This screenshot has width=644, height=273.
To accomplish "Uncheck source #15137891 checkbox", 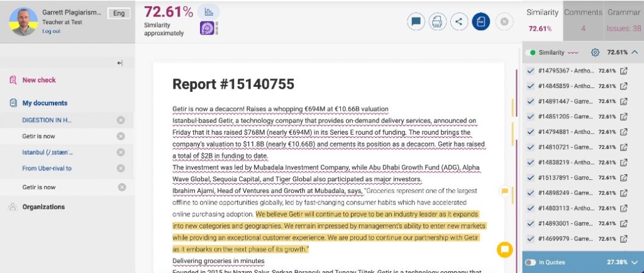I will [530, 177].
